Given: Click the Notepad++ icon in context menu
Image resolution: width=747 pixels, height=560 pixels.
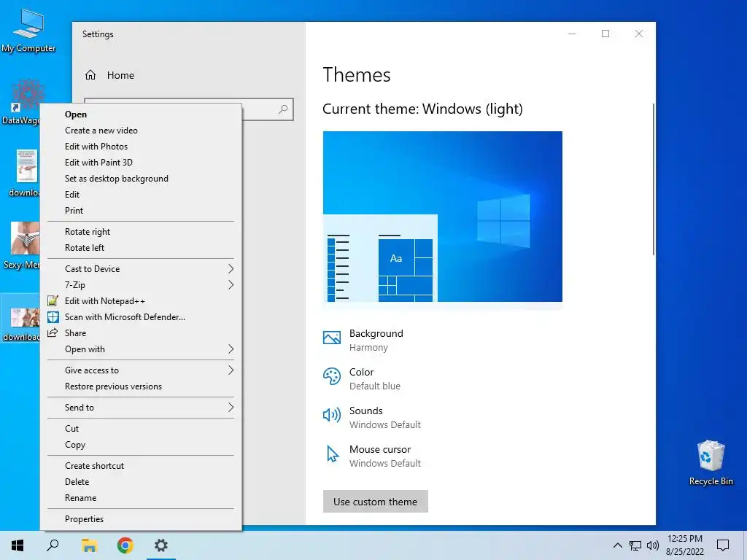Looking at the screenshot, I should [53, 301].
